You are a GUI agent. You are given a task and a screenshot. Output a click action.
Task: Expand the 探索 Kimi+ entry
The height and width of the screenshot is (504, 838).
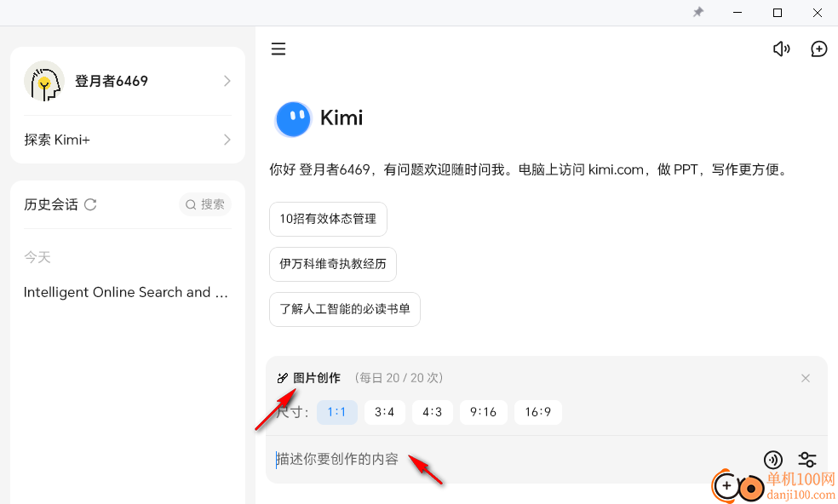pos(227,140)
